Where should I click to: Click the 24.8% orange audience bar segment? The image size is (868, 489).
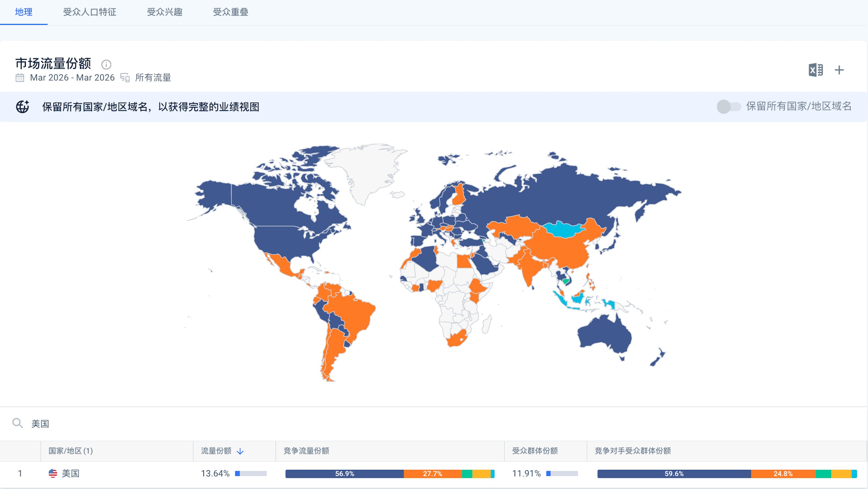(x=782, y=474)
